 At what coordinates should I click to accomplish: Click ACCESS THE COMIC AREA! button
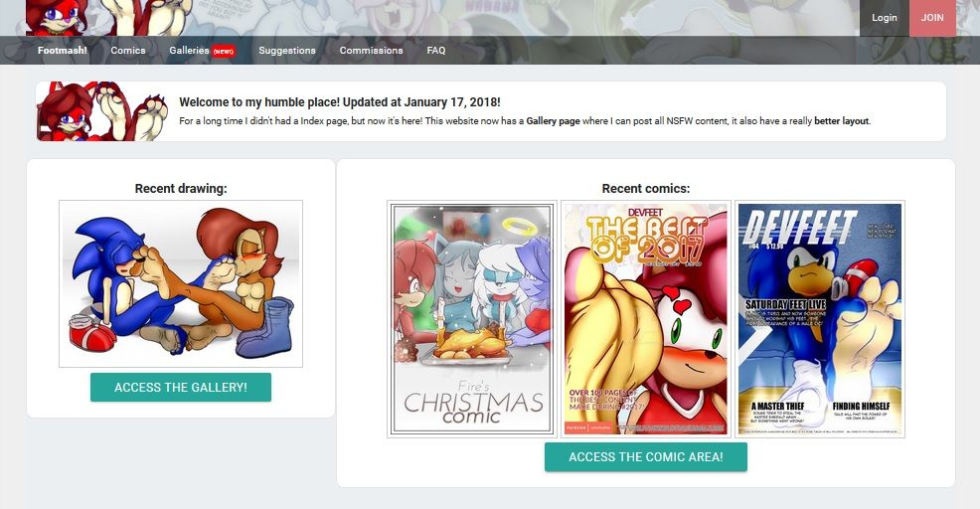pyautogui.click(x=646, y=457)
